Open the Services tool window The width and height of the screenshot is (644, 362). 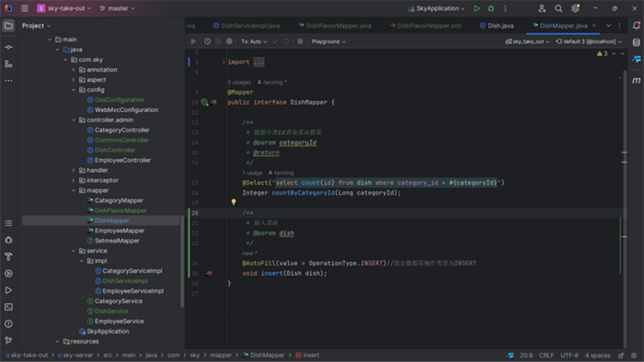point(8,274)
